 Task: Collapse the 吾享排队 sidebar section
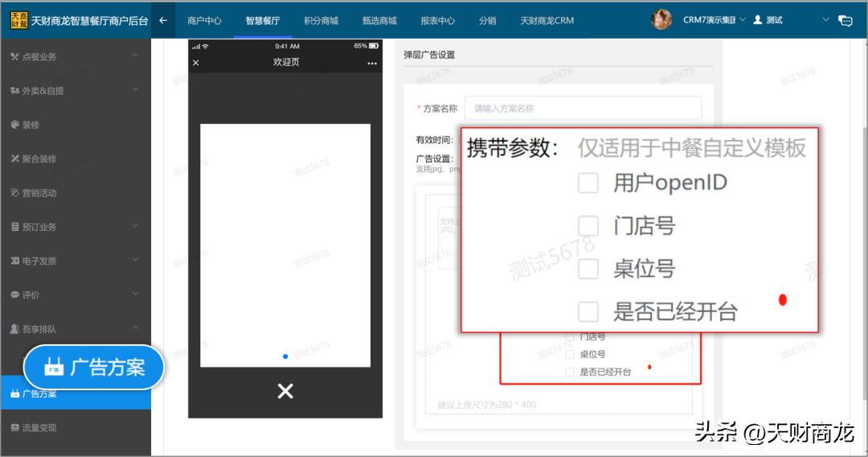[135, 328]
